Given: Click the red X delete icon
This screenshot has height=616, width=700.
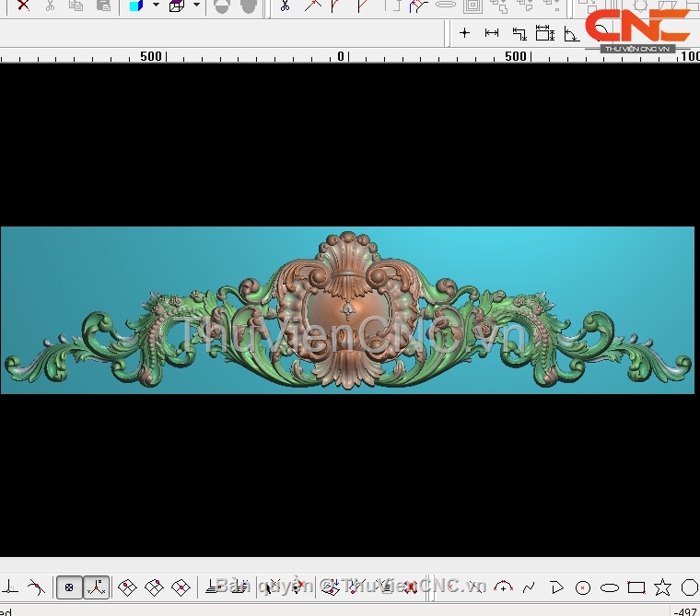Looking at the screenshot, I should click(23, 6).
